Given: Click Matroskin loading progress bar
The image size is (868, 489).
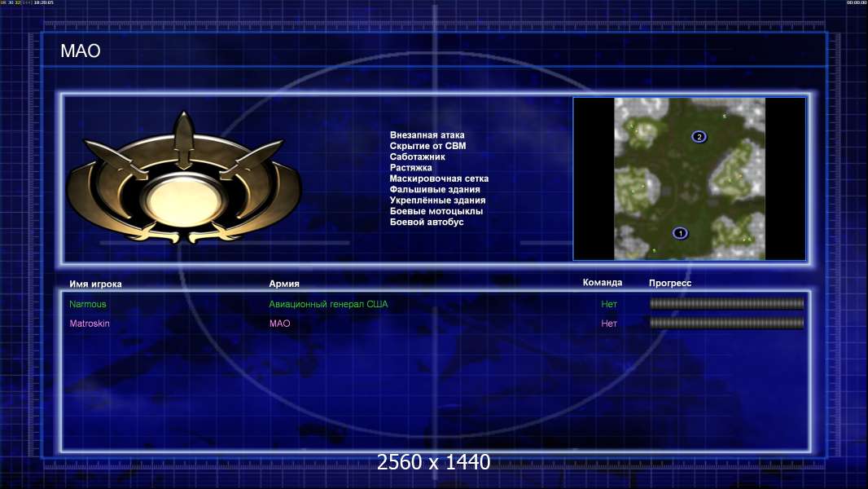Looking at the screenshot, I should pos(727,323).
